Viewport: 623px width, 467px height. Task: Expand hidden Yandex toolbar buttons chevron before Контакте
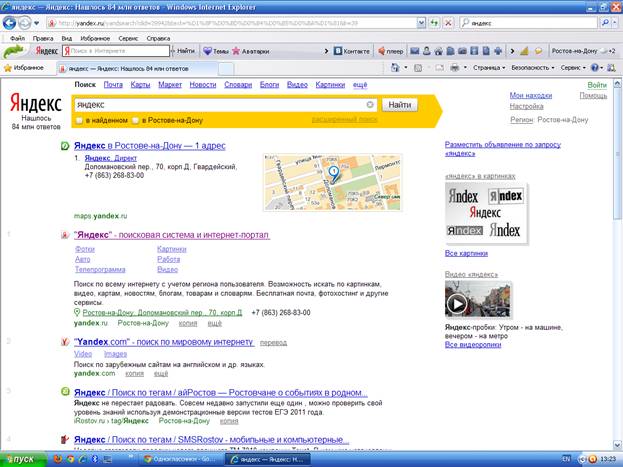327,51
